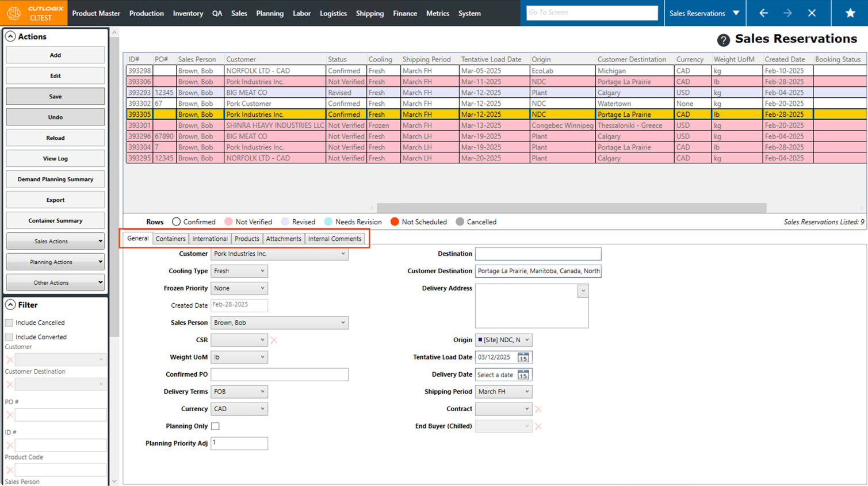Click the back arrow navigation icon
This screenshot has height=486, width=868.
[763, 13]
